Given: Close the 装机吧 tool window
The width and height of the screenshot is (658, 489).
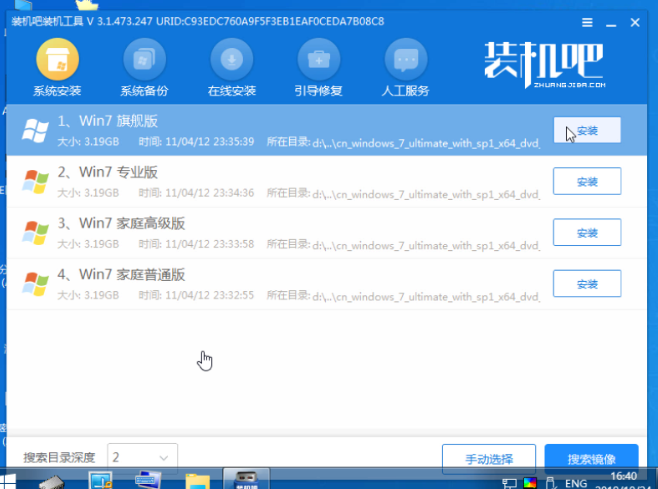Looking at the screenshot, I should click(635, 22).
